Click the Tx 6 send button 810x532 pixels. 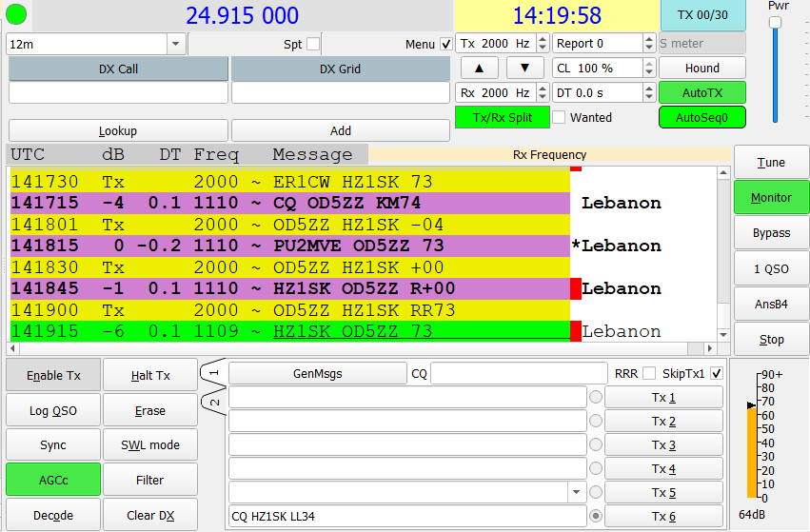coord(663,516)
